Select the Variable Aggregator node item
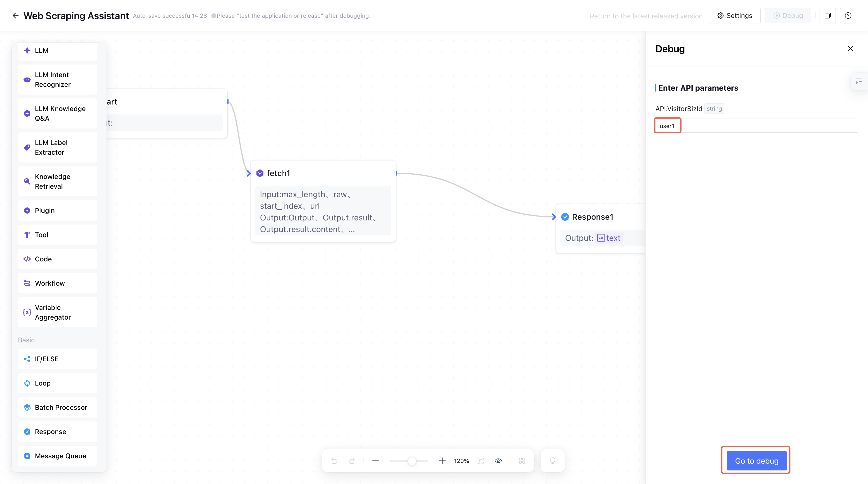The height and width of the screenshot is (484, 868). 58,312
